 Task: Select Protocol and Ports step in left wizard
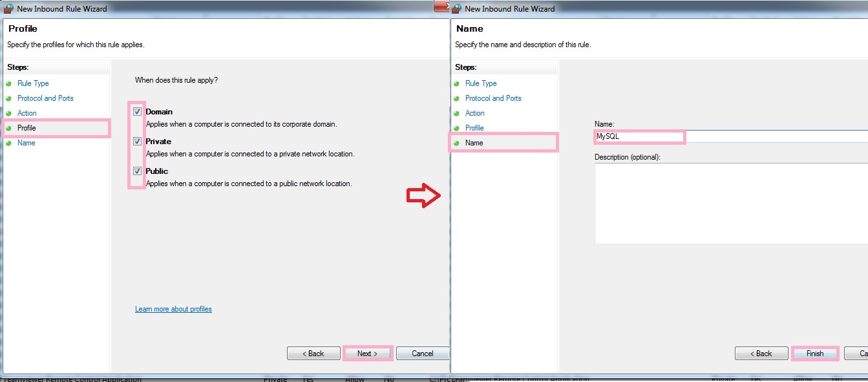coord(45,98)
